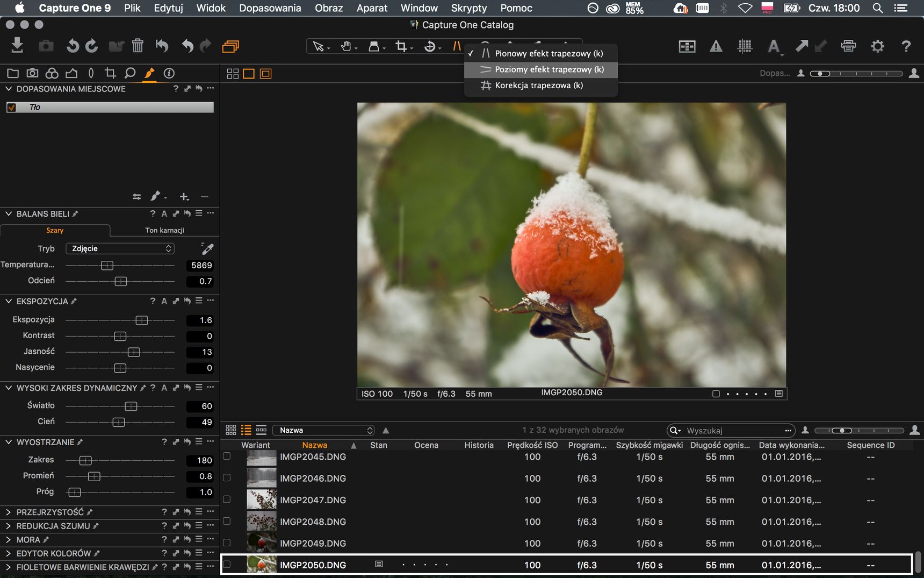Viewport: 924px width, 578px height.
Task: Remove layer with minus button
Action: (x=205, y=197)
